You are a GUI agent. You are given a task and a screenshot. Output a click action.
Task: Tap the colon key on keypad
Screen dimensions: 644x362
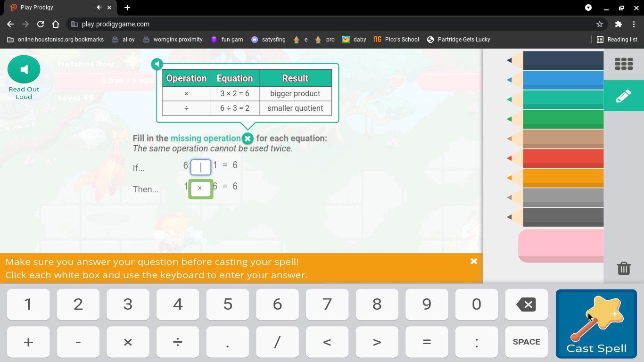pos(477,342)
